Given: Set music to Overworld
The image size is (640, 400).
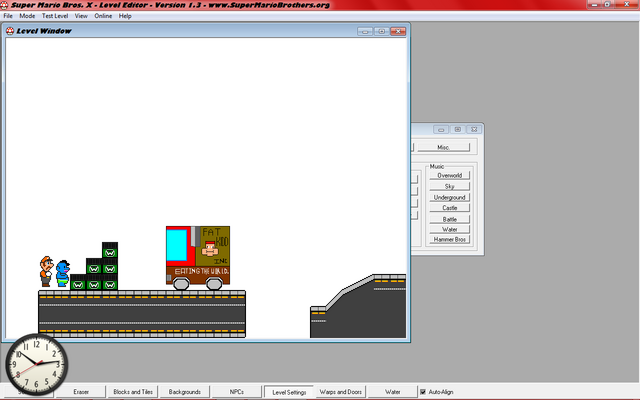Looking at the screenshot, I should tap(449, 176).
